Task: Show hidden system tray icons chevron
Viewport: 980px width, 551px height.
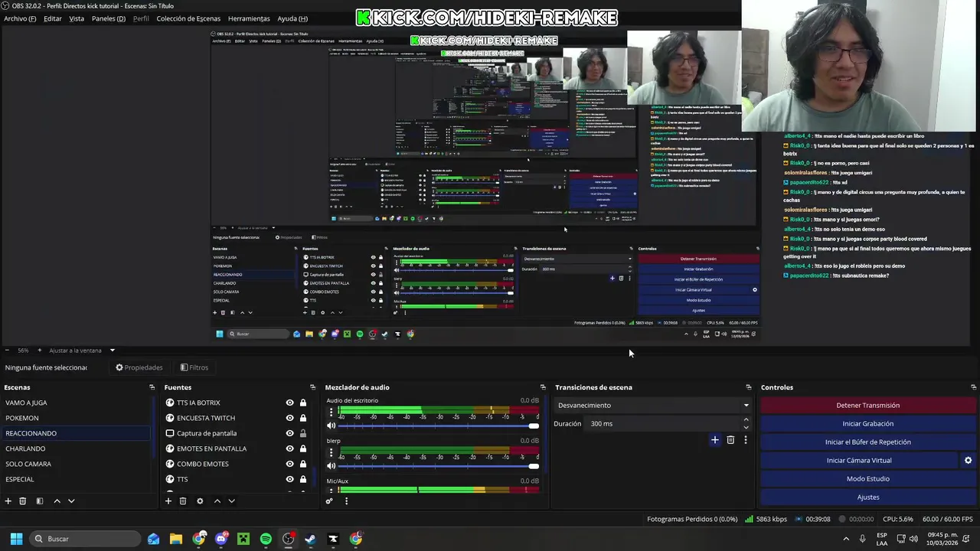Action: pyautogui.click(x=845, y=539)
